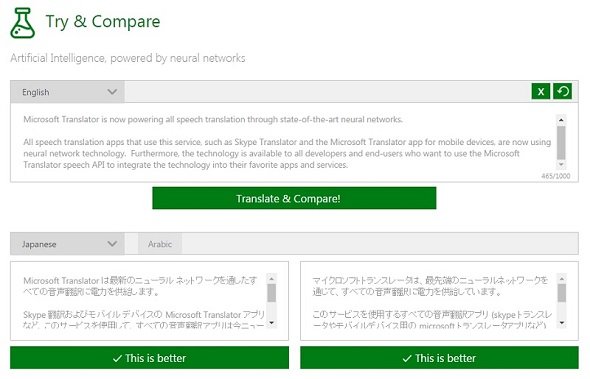Viewport: 590px width, 379px height.
Task: Click up arrow in left Japanese result
Action: tap(271, 279)
